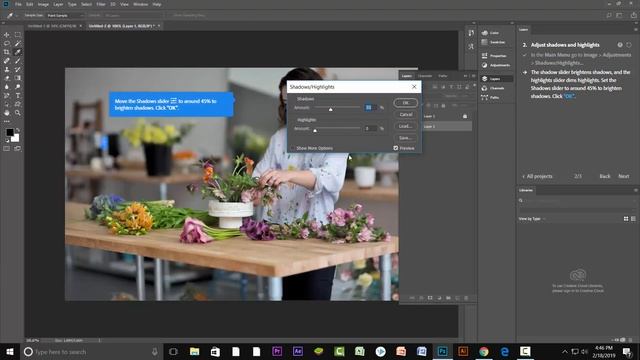Close the Shadows/Highlights dialog
This screenshot has width=640, height=360.
414,87
